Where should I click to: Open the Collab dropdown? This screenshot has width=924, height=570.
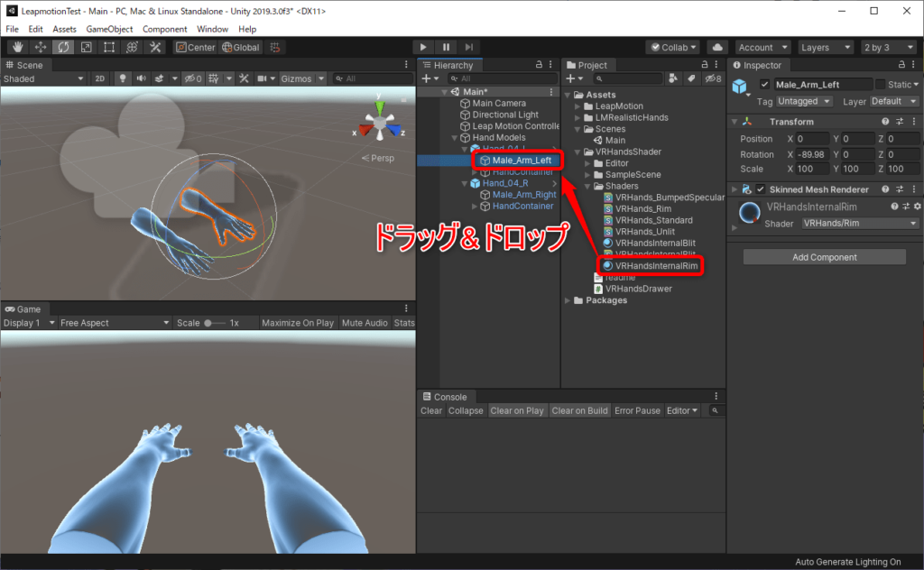point(673,47)
